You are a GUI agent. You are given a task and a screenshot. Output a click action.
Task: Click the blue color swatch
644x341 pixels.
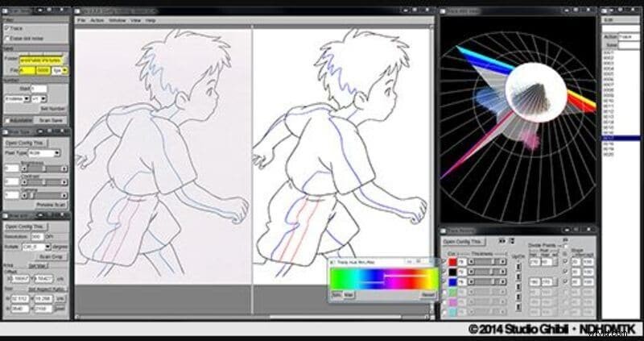[x=452, y=282]
